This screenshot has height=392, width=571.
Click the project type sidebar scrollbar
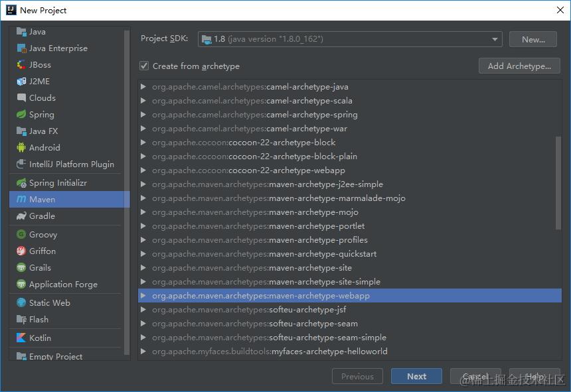[x=127, y=192]
